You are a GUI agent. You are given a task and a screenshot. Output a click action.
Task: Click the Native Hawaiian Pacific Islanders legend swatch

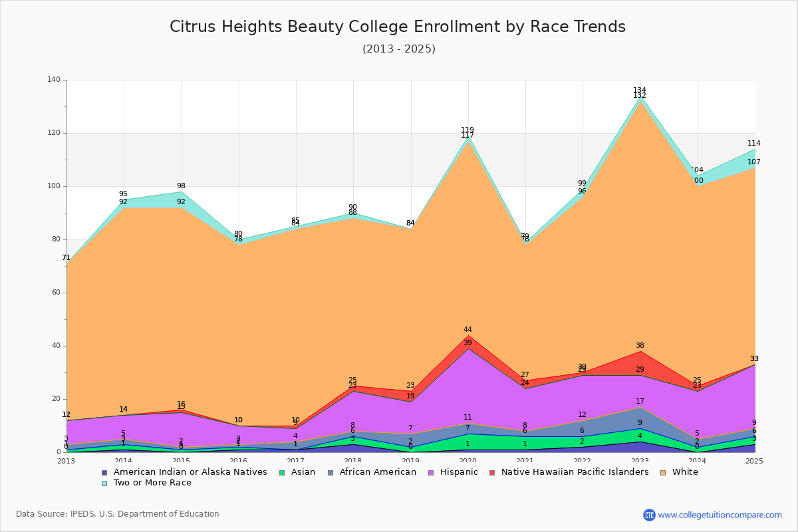click(x=492, y=472)
